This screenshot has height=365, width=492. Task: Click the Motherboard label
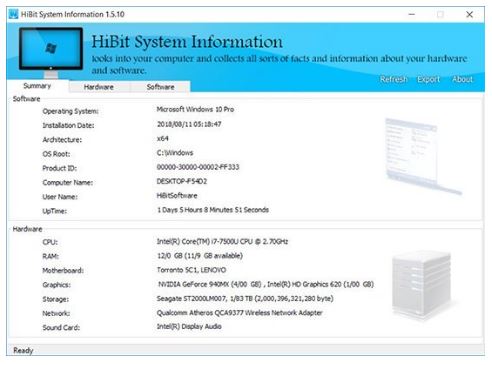pos(63,271)
